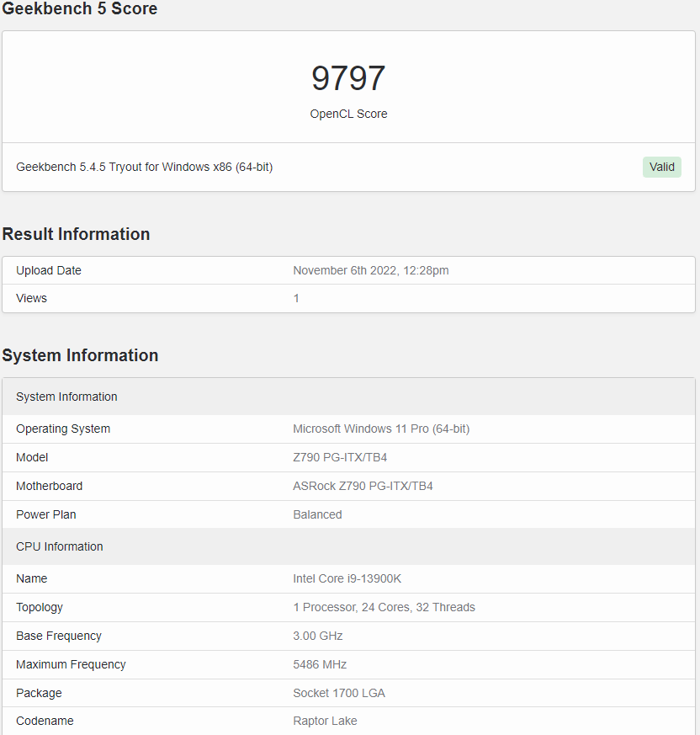This screenshot has width=700, height=735.
Task: Select the '3.00 GHz' base frequency value
Action: tap(318, 636)
